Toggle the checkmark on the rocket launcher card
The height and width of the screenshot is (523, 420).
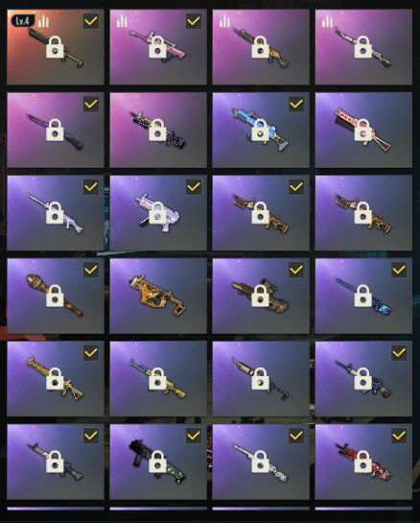[91, 270]
